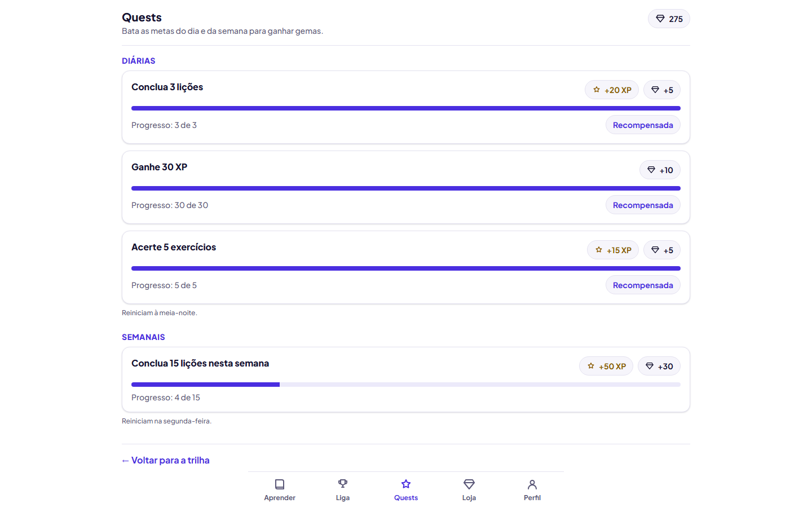This screenshot has width=812, height=521.
Task: Go to the Aprender tab label
Action: click(x=280, y=498)
